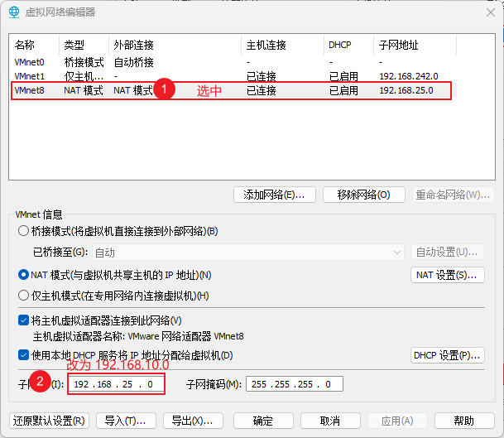Select 仅主机模式 radio button

point(23,295)
